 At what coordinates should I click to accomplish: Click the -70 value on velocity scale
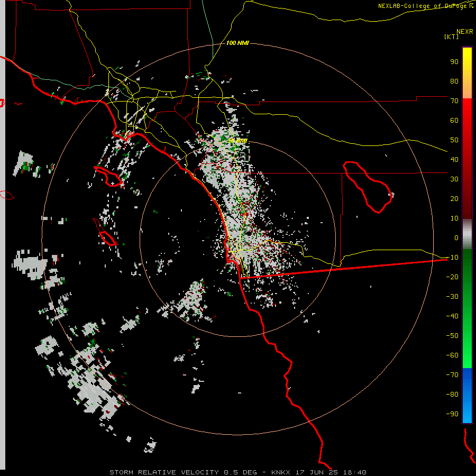click(x=452, y=375)
